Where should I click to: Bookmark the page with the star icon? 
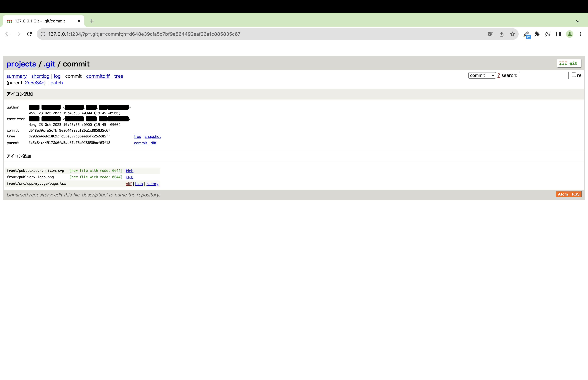[x=512, y=34]
